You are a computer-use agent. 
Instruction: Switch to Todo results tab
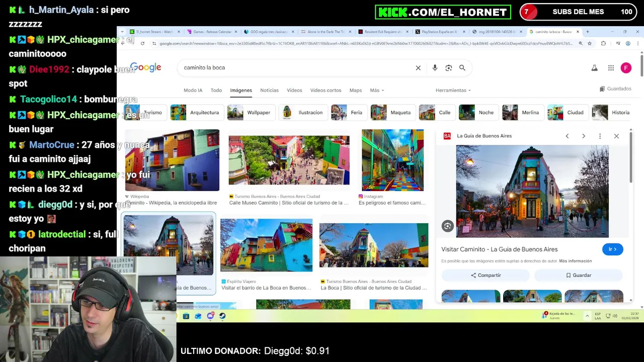click(216, 90)
